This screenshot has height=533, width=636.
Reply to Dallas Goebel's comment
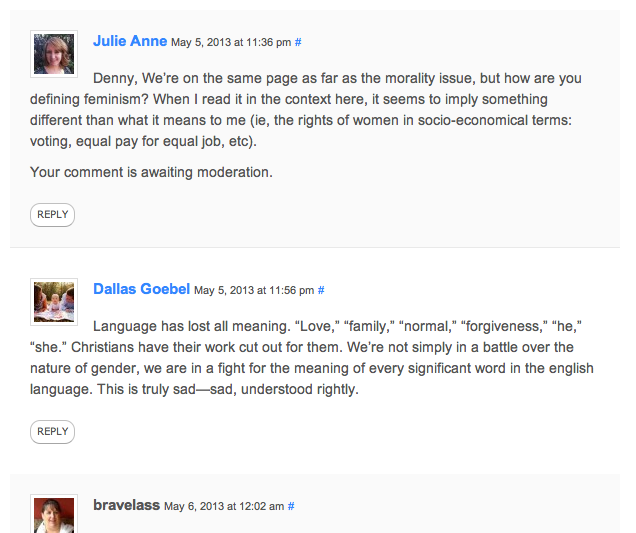click(x=52, y=432)
